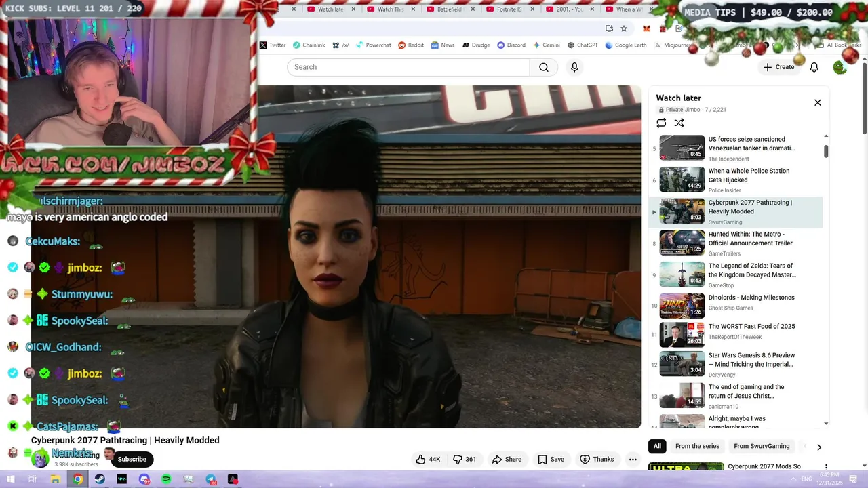Open File Explorer from taskbar
Viewport: 868px width, 488px height.
pos(56,479)
